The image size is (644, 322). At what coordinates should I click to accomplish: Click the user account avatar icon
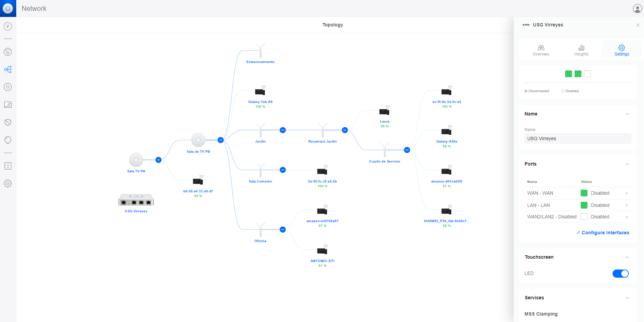[637, 8]
